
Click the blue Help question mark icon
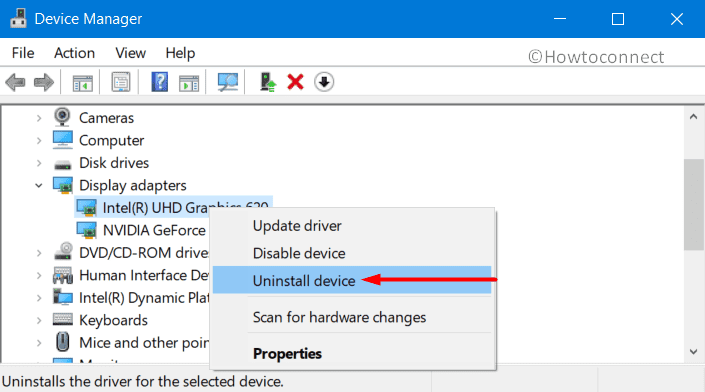[160, 82]
